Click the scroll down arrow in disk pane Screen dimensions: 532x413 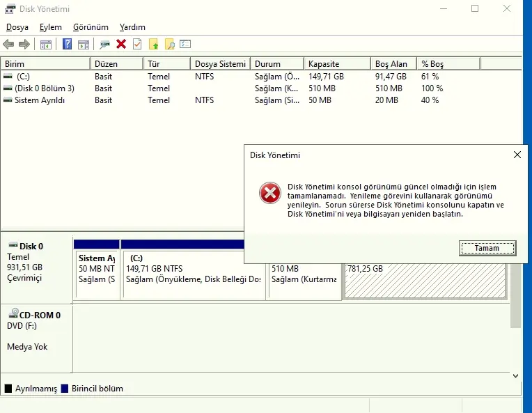[515, 375]
